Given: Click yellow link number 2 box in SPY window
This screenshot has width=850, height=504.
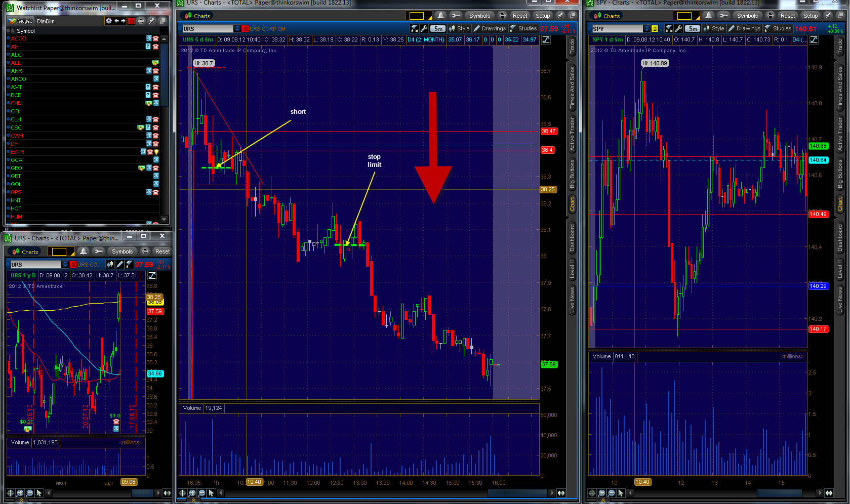Looking at the screenshot, I should [x=655, y=29].
